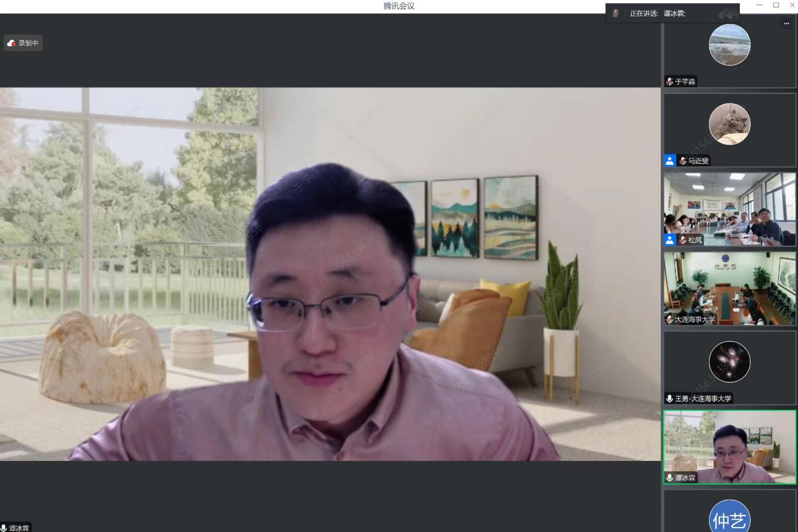Maximize the 腾讯会议 window
The height and width of the screenshot is (532, 798).
tap(776, 5)
